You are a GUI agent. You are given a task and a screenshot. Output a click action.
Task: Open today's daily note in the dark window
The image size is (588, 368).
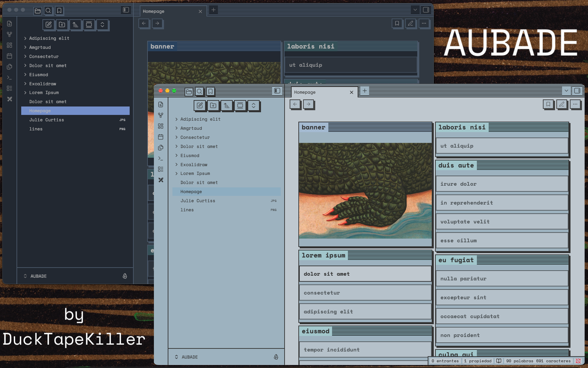(x=9, y=56)
